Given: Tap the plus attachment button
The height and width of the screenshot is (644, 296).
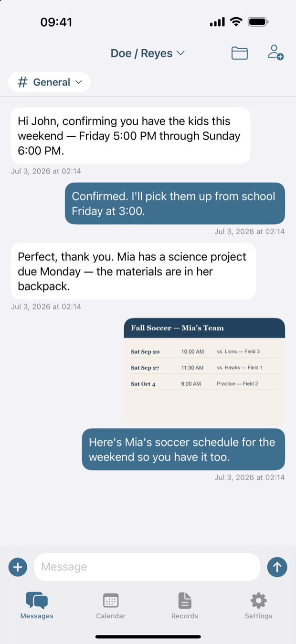Looking at the screenshot, I should point(18,567).
